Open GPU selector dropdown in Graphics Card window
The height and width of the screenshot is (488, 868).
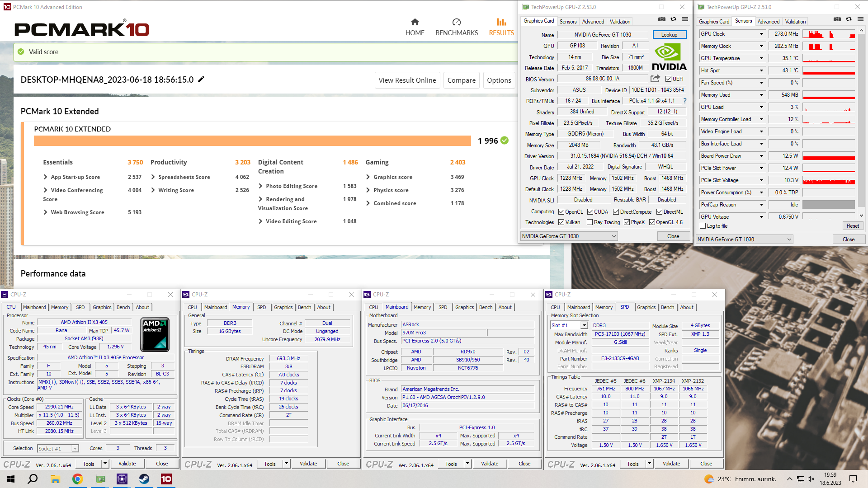point(569,236)
